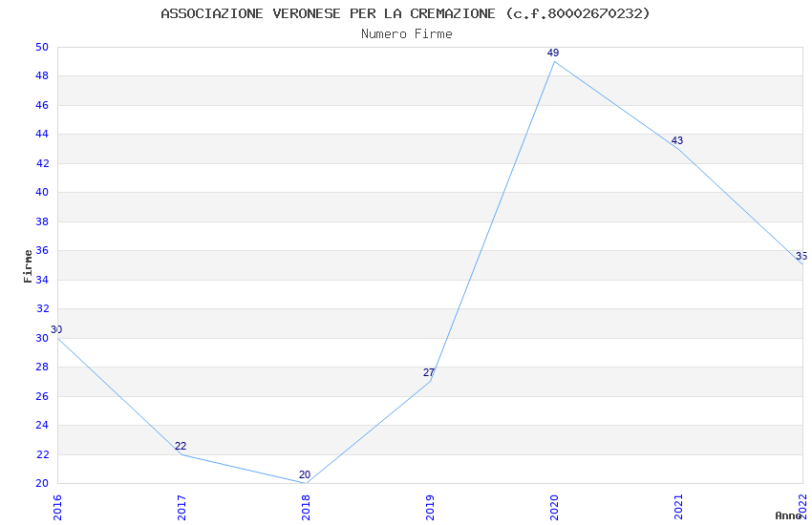
Task: Click y-axis tick value 50
Action: pos(42,47)
